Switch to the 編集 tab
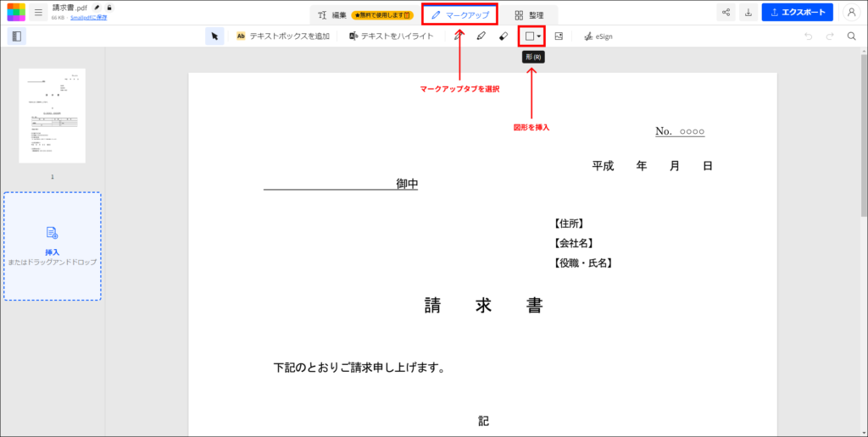This screenshot has width=868, height=437. tap(332, 15)
